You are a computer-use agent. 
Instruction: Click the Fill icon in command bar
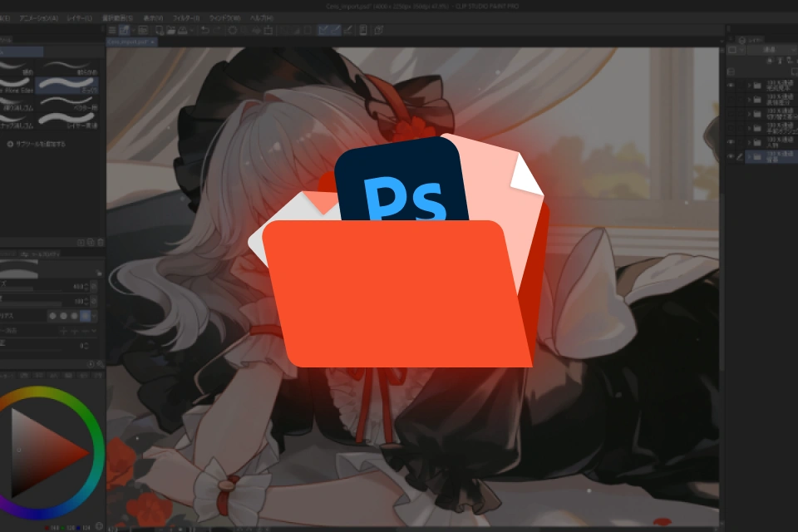257,30
